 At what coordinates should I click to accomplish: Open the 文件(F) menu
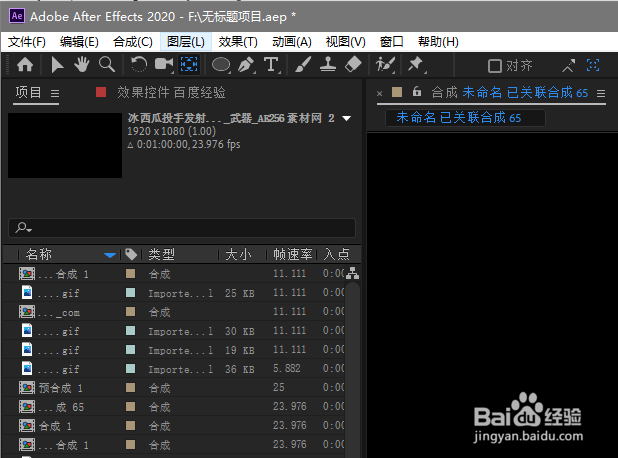27,42
